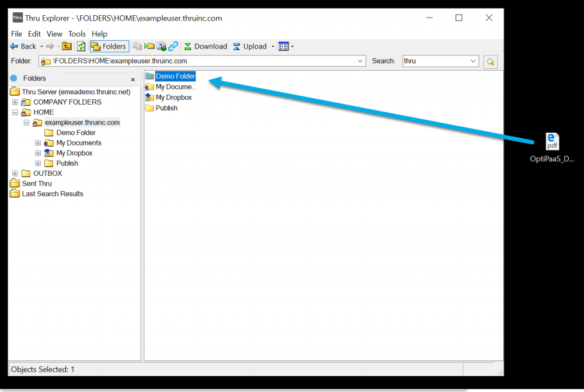Open the Tools menu
The image size is (584, 392).
point(77,34)
